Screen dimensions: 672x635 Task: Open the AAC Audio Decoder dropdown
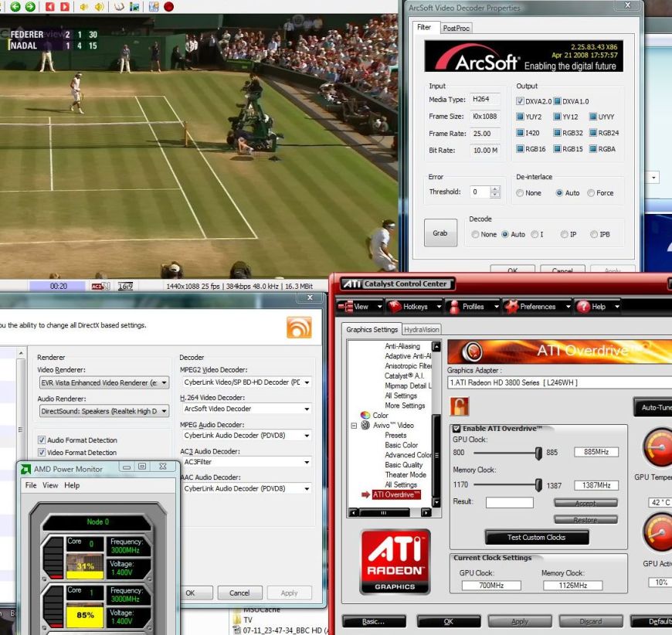coord(247,488)
